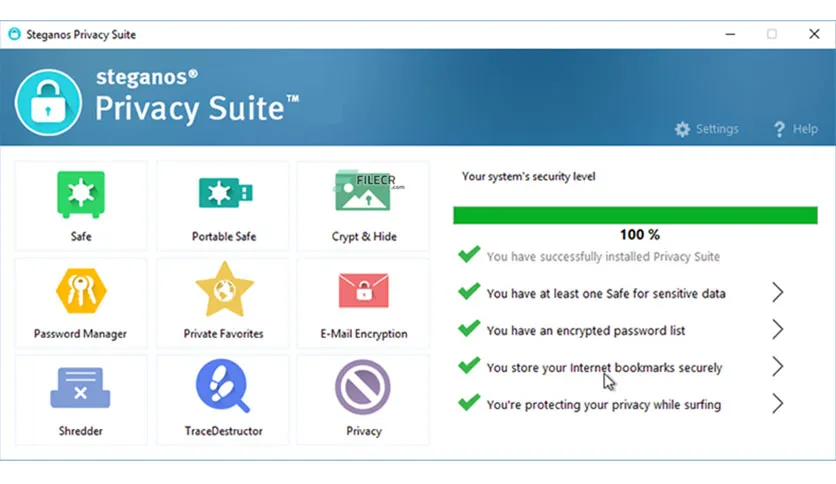Open the E-Mail Encryption envelope icon
This screenshot has width=836, height=484.
tap(364, 291)
